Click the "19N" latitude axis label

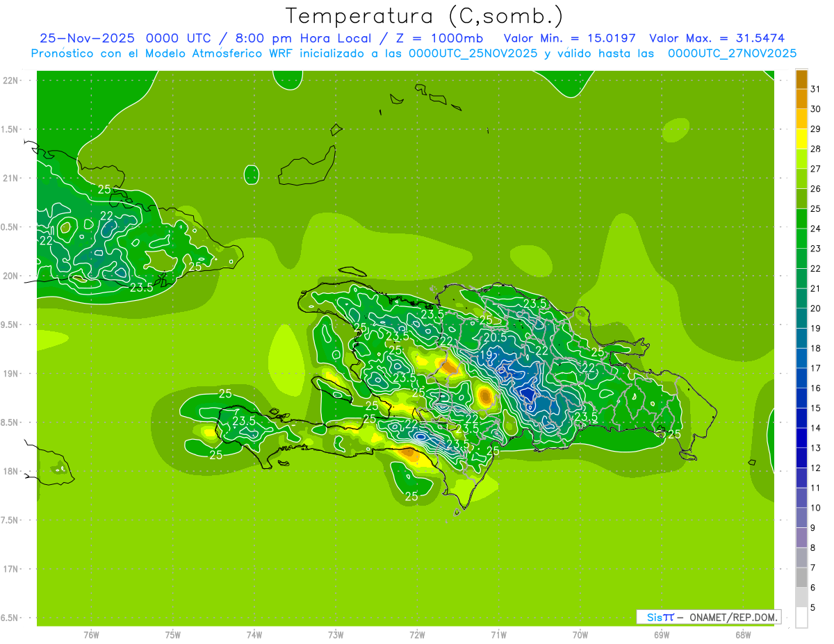coord(10,374)
